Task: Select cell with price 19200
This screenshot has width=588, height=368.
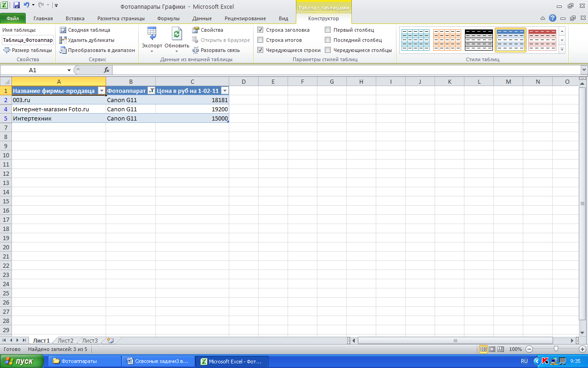Action: pyautogui.click(x=192, y=109)
